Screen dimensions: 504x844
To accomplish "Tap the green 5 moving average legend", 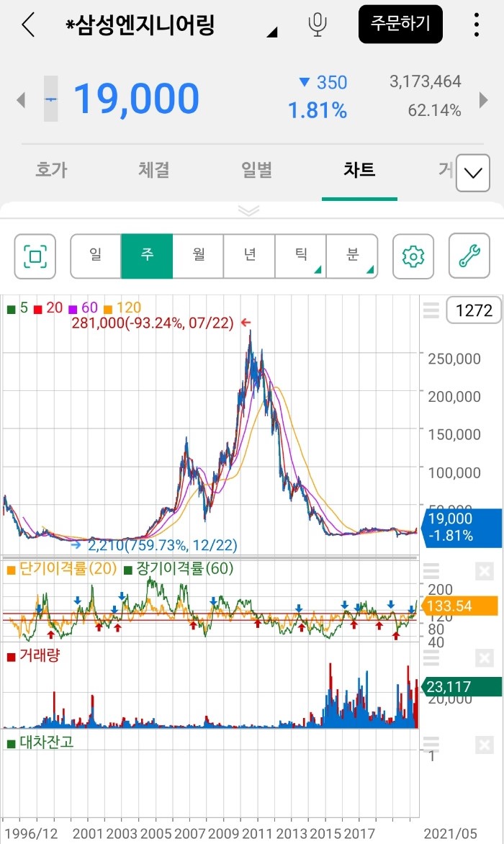I will pyautogui.click(x=18, y=308).
